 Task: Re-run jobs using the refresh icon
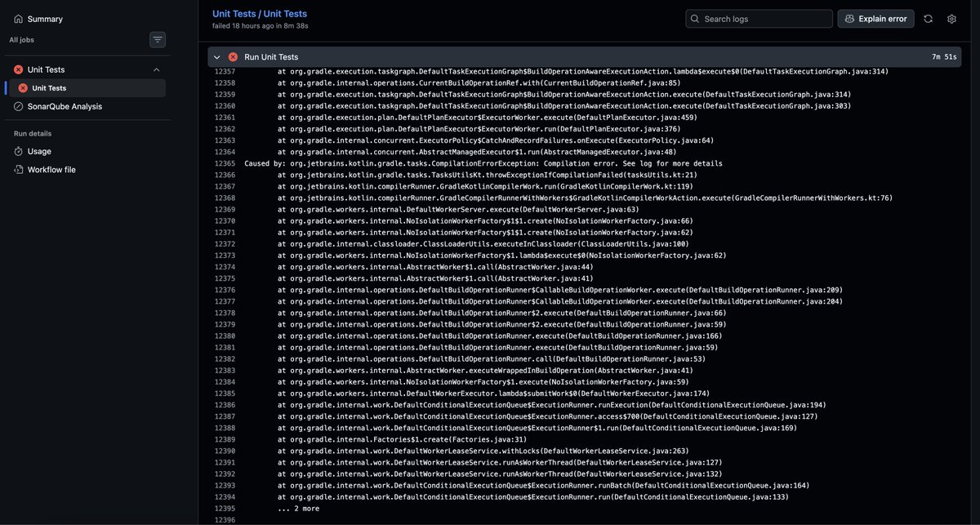[929, 19]
